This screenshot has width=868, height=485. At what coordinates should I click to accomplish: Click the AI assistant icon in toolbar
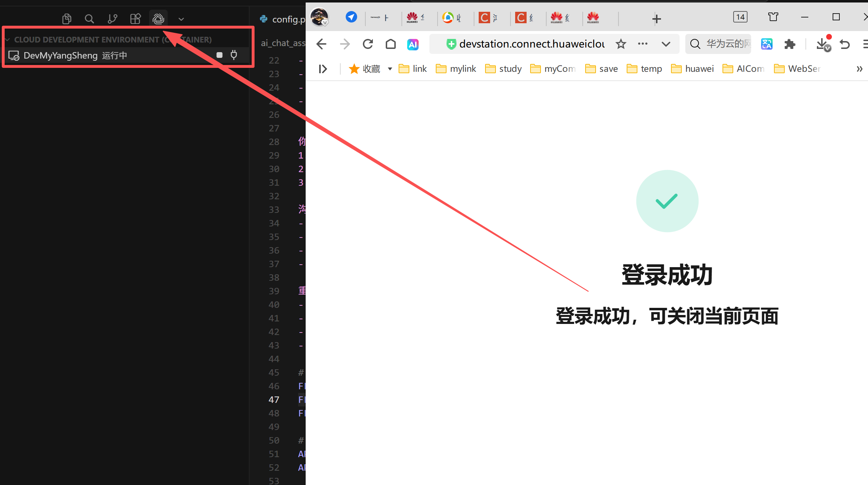click(413, 44)
